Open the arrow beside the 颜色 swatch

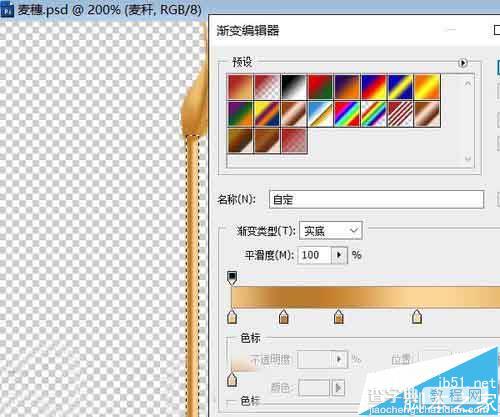(338, 388)
